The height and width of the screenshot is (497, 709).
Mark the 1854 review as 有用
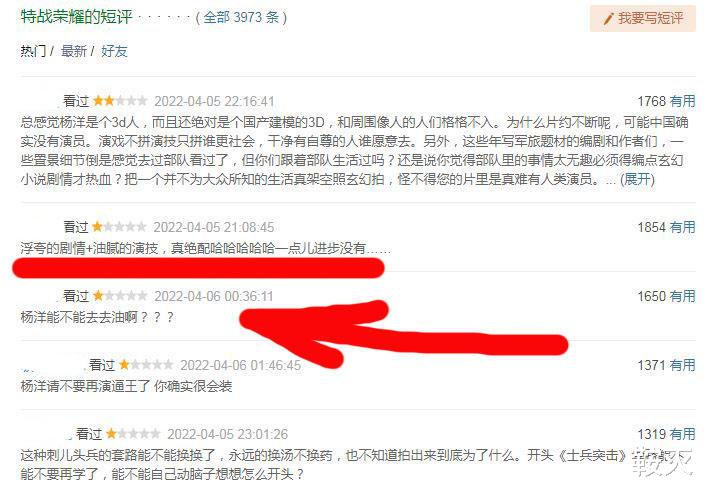(682, 227)
